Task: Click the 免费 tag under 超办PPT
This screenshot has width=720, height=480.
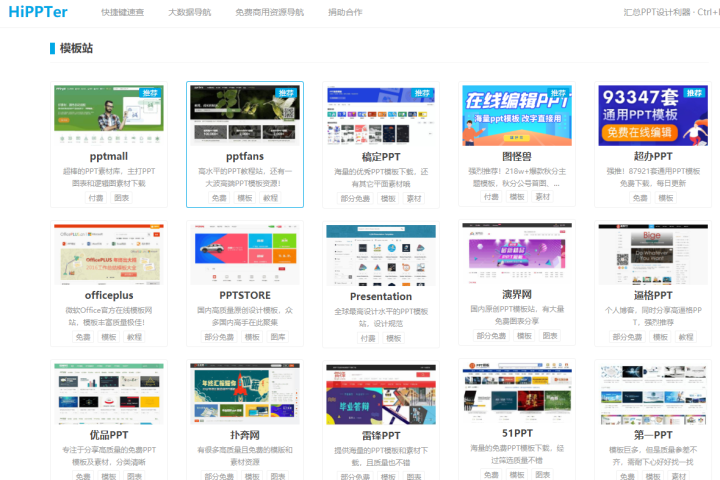Action: point(640,198)
